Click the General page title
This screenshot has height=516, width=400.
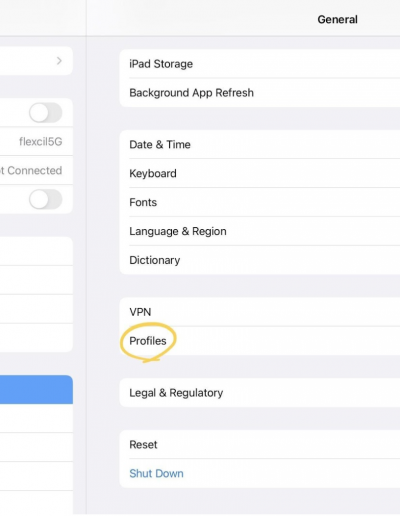click(337, 19)
